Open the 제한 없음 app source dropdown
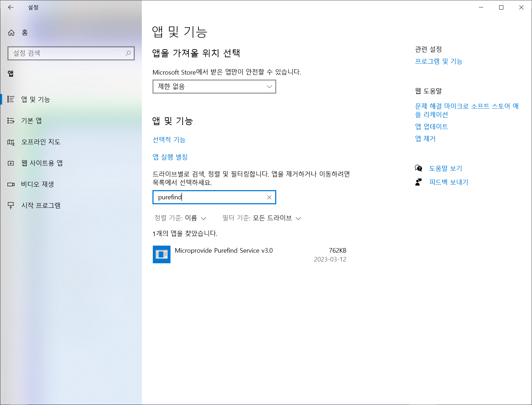Image resolution: width=532 pixels, height=405 pixels. click(214, 87)
